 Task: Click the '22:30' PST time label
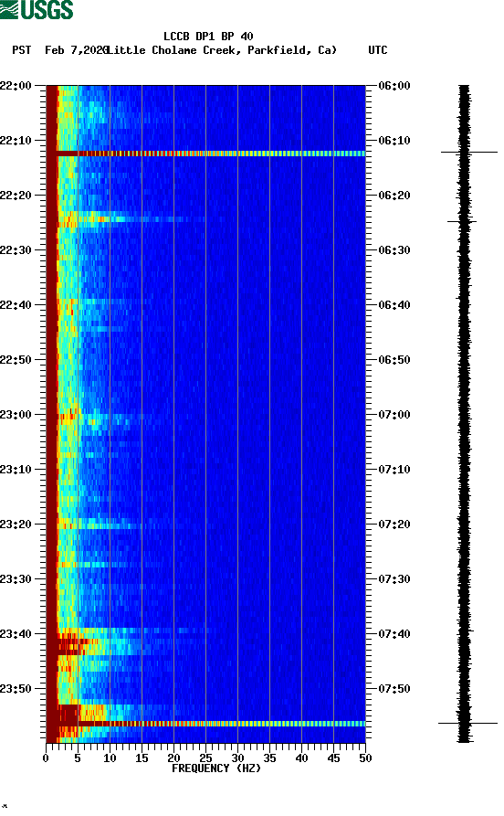16,249
